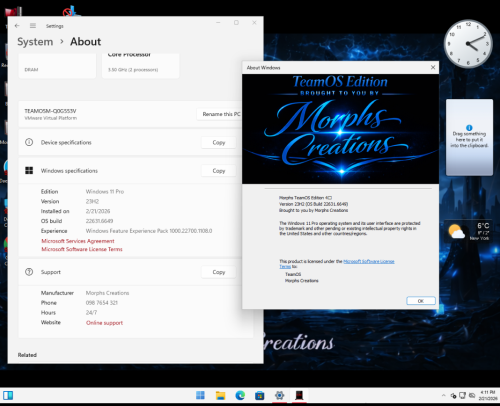Select the Hours value 24/7
Viewport: 500px width, 406px height.
pyautogui.click(x=91, y=313)
